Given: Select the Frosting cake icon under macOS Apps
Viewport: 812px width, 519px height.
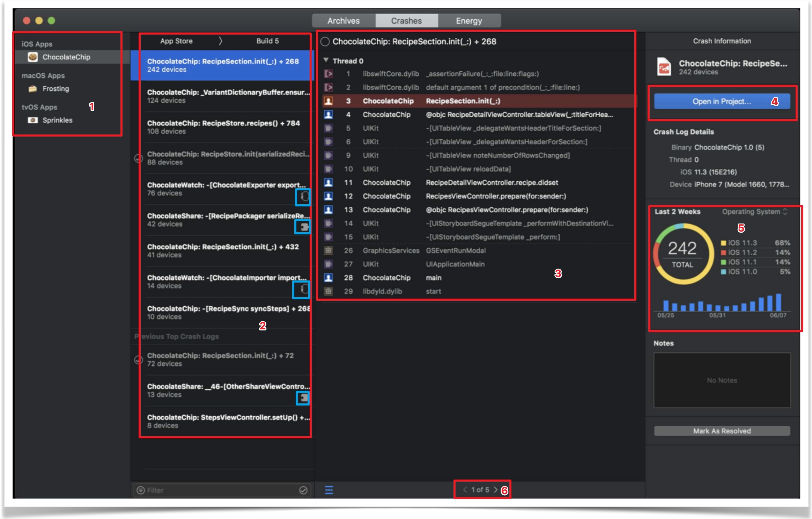Looking at the screenshot, I should (x=32, y=89).
